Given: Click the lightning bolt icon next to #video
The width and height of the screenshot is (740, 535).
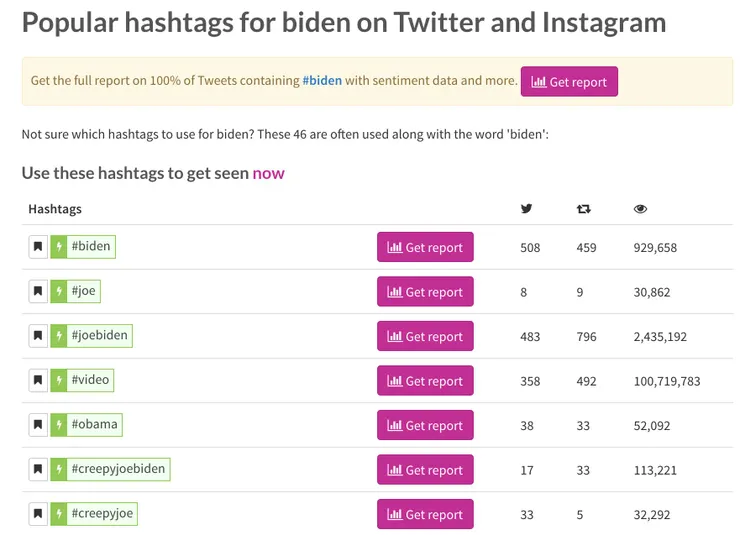Looking at the screenshot, I should click(58, 381).
